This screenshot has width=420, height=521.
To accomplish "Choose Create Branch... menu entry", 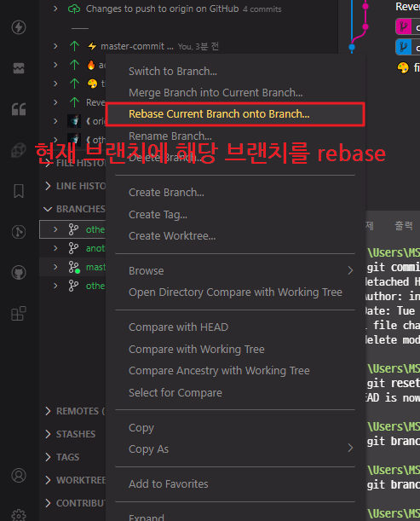I will pyautogui.click(x=235, y=193).
